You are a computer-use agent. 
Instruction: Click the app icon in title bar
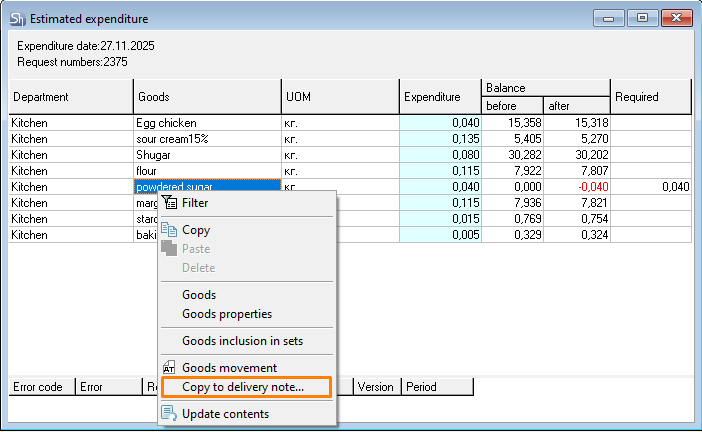tap(16, 18)
